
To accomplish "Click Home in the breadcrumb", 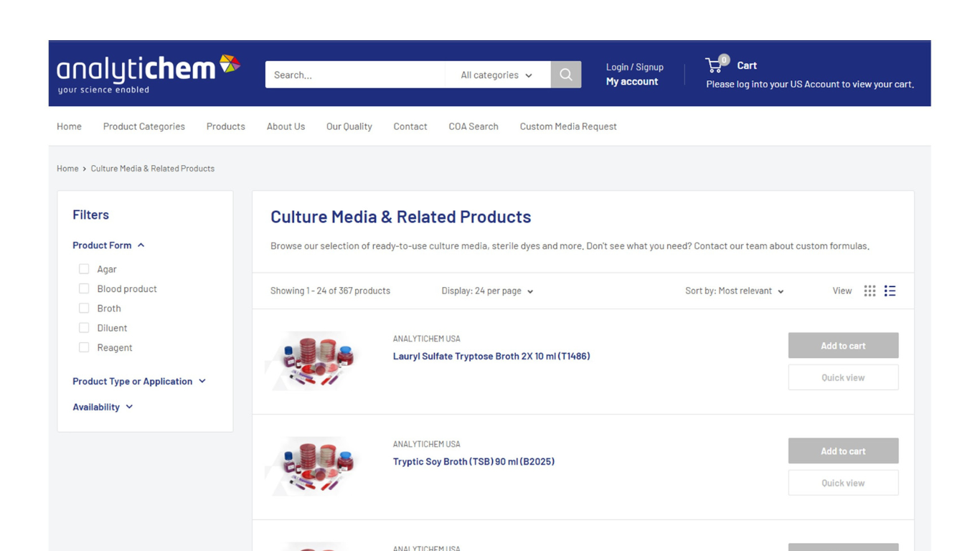I will [x=67, y=169].
